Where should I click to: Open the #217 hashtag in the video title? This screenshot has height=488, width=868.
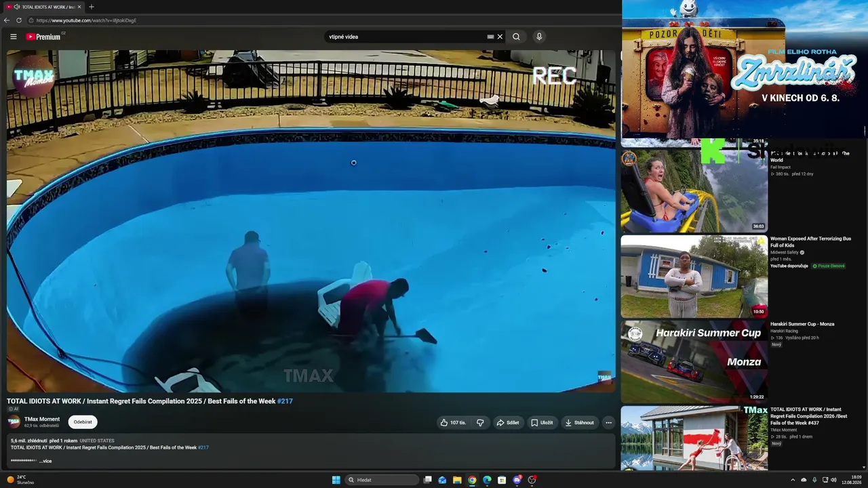pyautogui.click(x=285, y=401)
